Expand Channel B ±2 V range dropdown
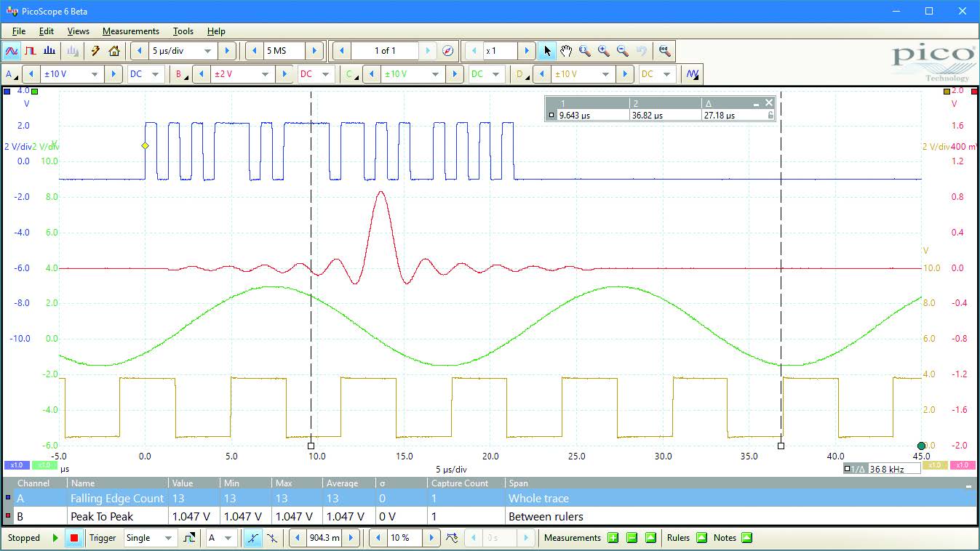This screenshot has width=980, height=551. (264, 74)
